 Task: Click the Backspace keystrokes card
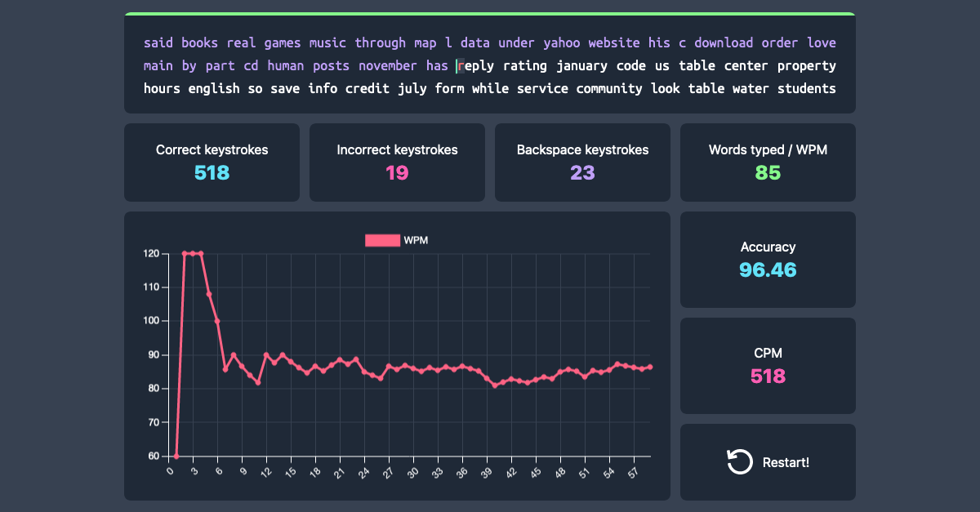coord(582,163)
